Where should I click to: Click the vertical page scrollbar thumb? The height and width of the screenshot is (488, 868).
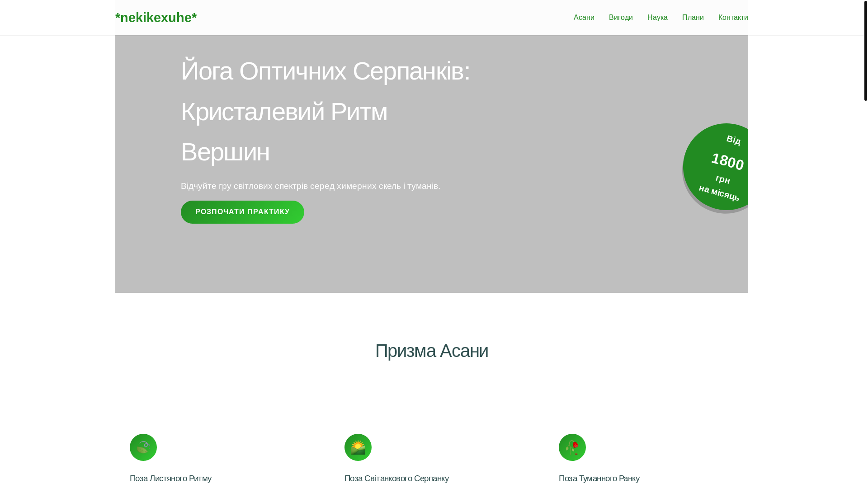pos(865,50)
